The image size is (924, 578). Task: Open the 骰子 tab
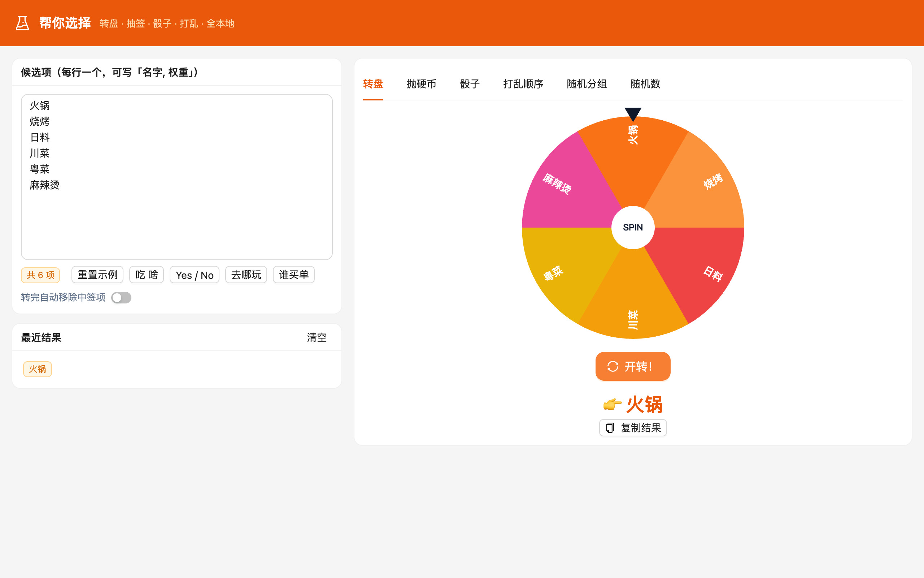pyautogui.click(x=470, y=84)
